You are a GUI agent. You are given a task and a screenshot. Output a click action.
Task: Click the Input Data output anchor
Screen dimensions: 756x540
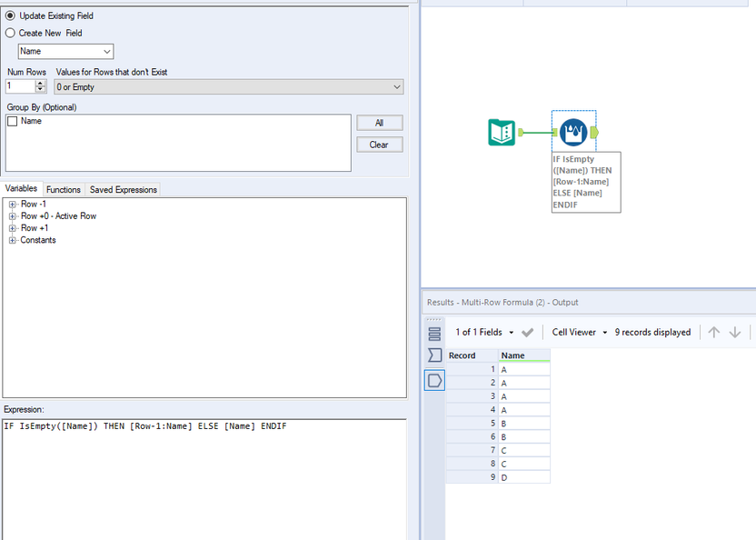pos(521,132)
